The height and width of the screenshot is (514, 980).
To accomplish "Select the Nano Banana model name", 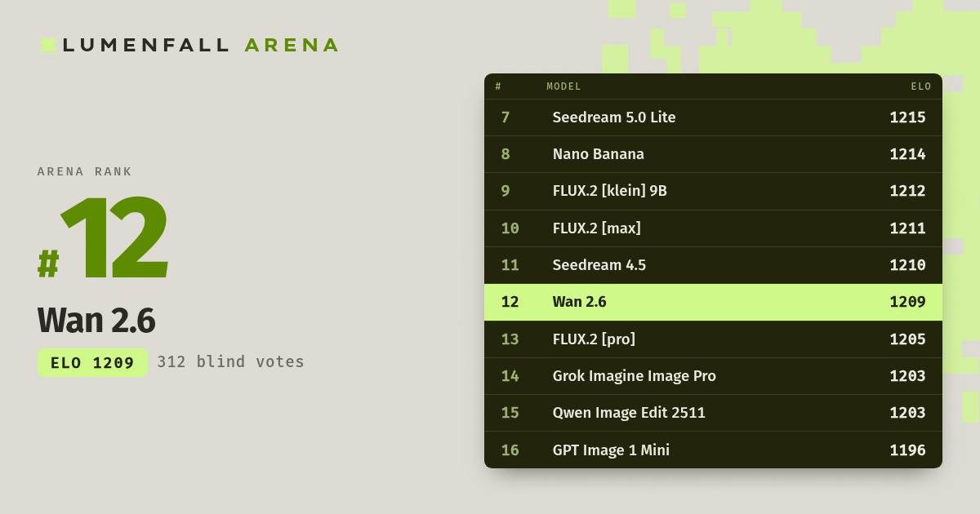I will (599, 154).
